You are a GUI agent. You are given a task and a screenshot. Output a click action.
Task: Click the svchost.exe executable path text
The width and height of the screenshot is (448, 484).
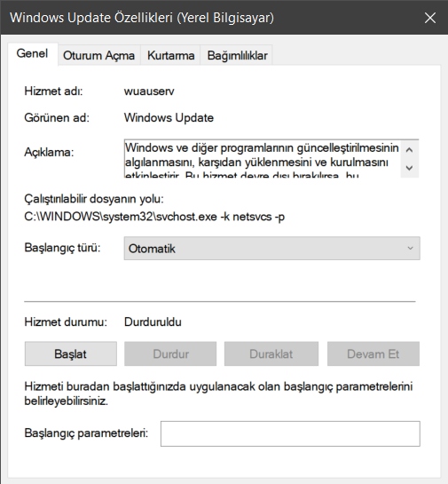tap(154, 217)
